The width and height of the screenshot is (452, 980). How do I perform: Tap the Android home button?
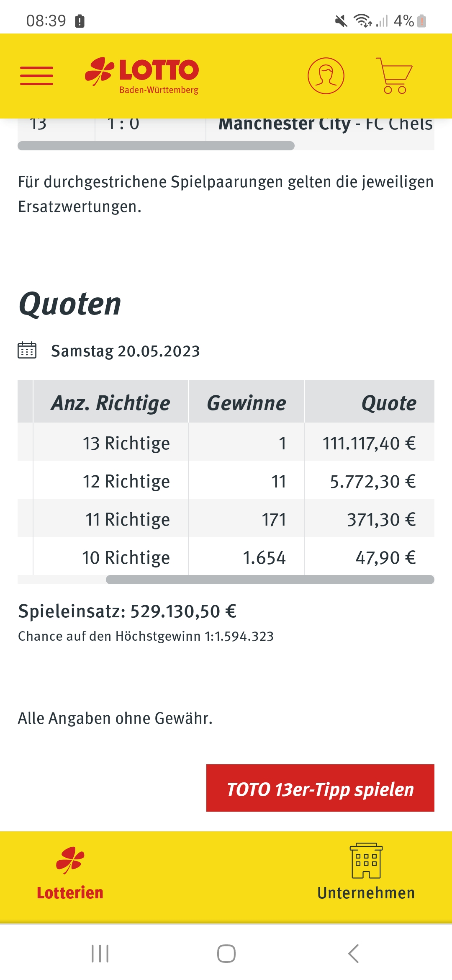tap(226, 954)
